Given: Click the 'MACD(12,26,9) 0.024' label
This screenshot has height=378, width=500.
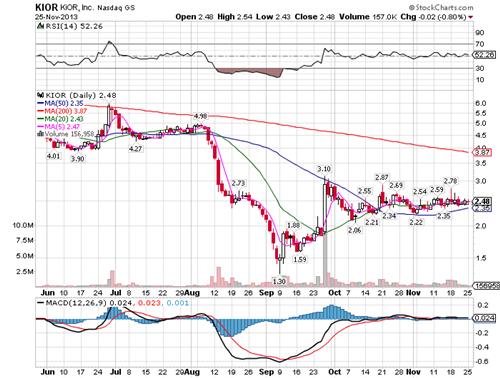Looking at the screenshot, I should coord(84,303).
